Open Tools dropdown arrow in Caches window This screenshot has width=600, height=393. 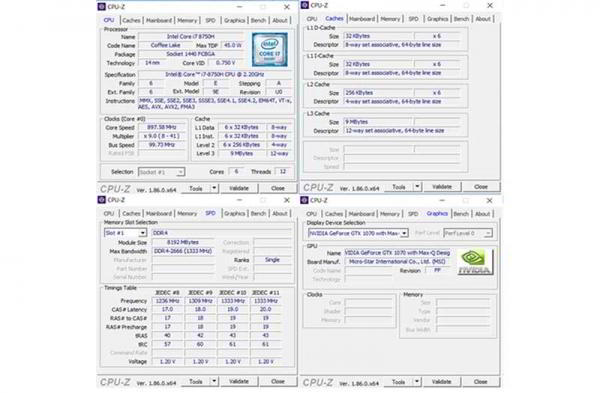[417, 187]
